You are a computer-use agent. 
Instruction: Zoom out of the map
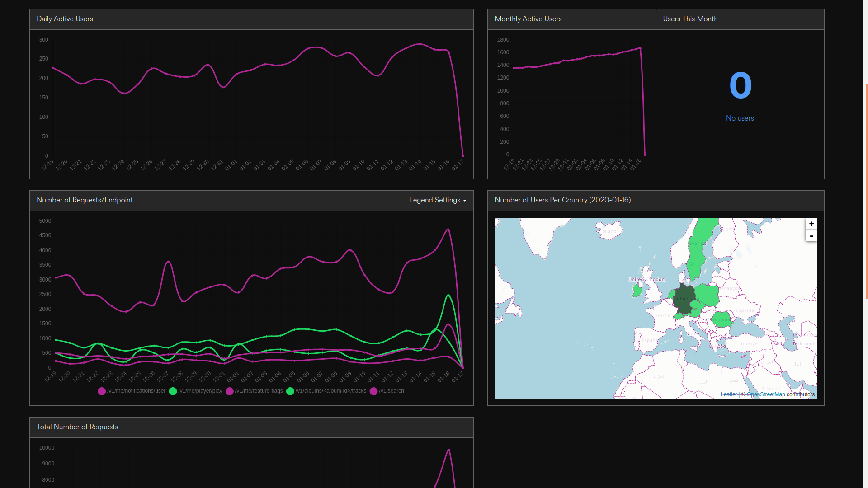pos(811,236)
